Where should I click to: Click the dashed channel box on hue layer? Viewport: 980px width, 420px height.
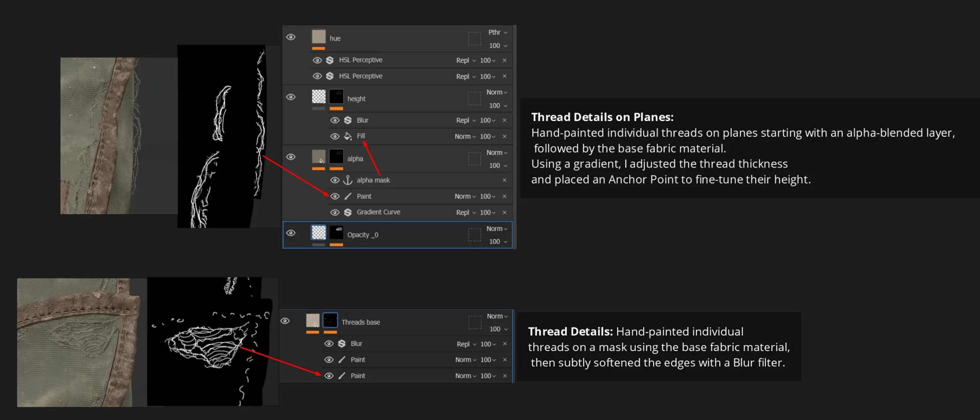tap(474, 39)
